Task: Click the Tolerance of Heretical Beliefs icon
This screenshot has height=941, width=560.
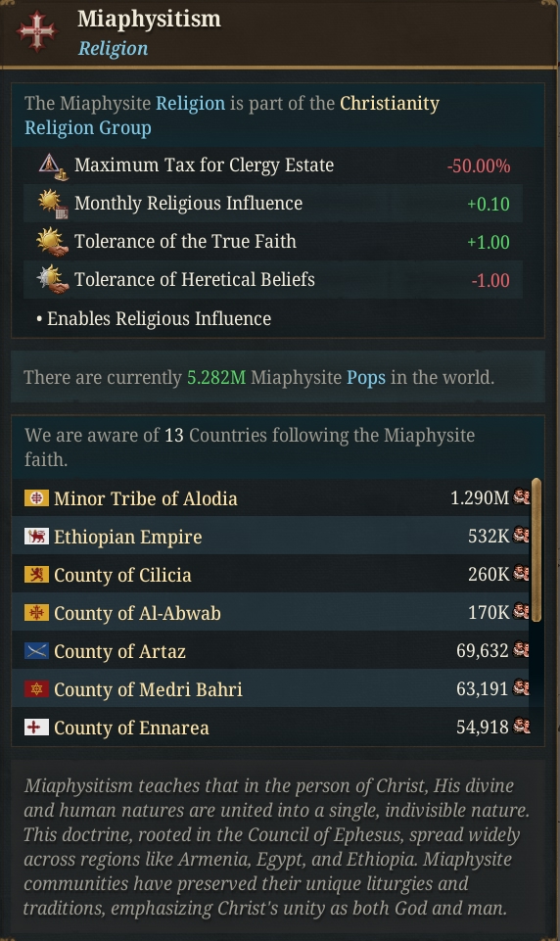Action: tap(53, 280)
